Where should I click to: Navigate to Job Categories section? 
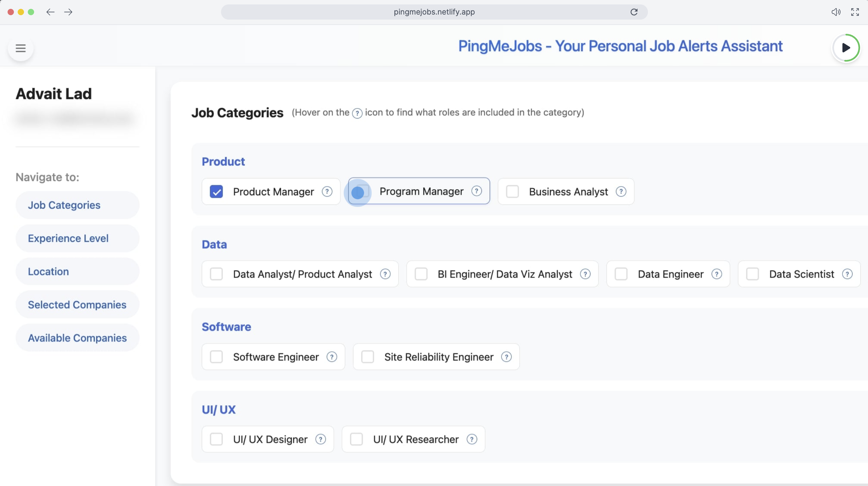[x=77, y=205]
